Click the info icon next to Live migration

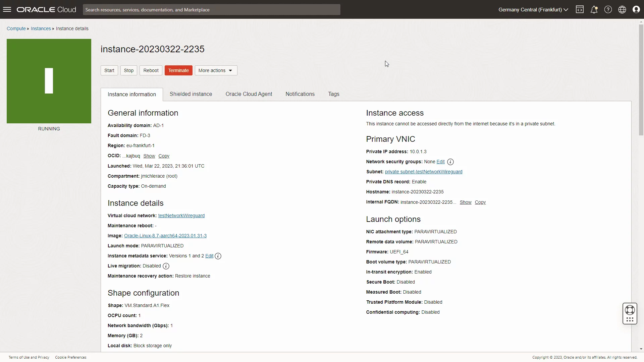pos(166,266)
